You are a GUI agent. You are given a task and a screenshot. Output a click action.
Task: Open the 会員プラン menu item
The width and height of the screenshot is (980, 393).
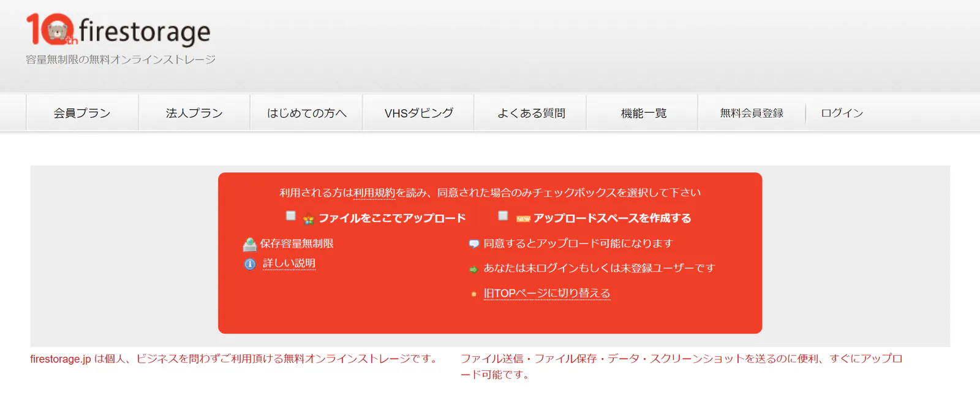pyautogui.click(x=82, y=113)
